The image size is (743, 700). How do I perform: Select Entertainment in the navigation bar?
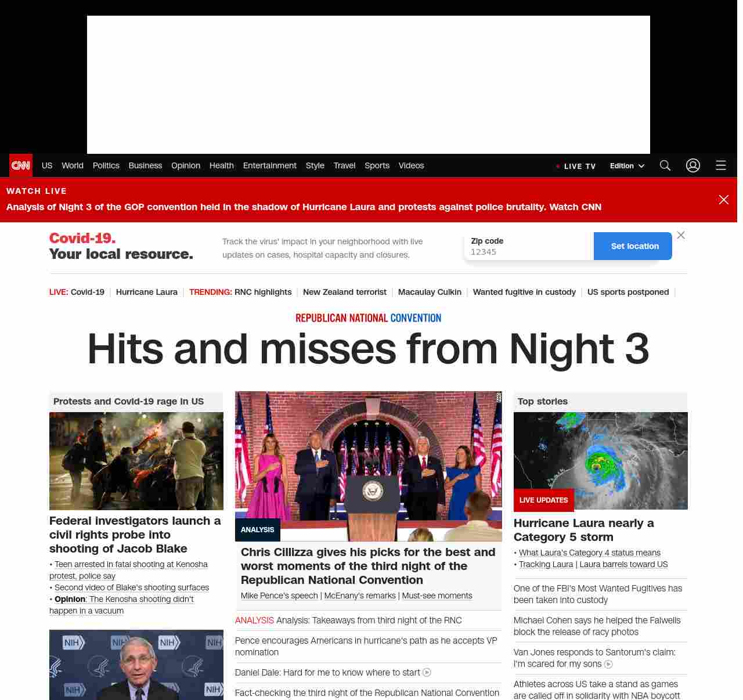(x=269, y=165)
